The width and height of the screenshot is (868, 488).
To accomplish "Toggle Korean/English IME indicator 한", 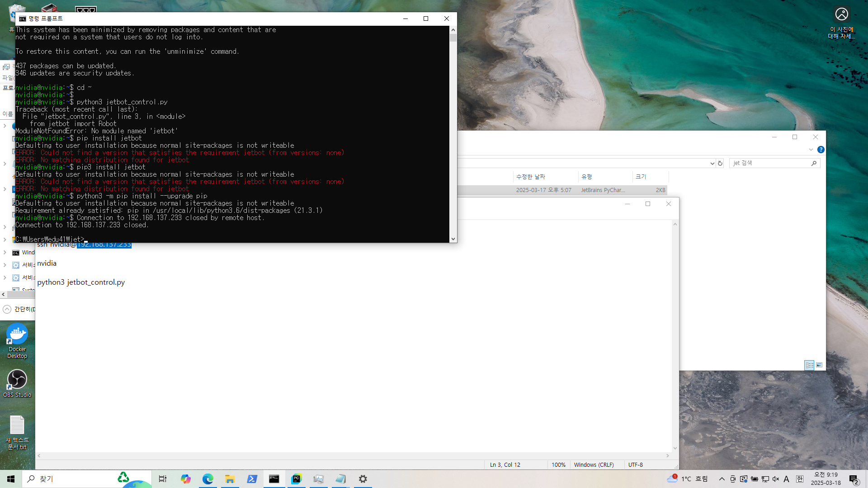I will click(x=799, y=479).
